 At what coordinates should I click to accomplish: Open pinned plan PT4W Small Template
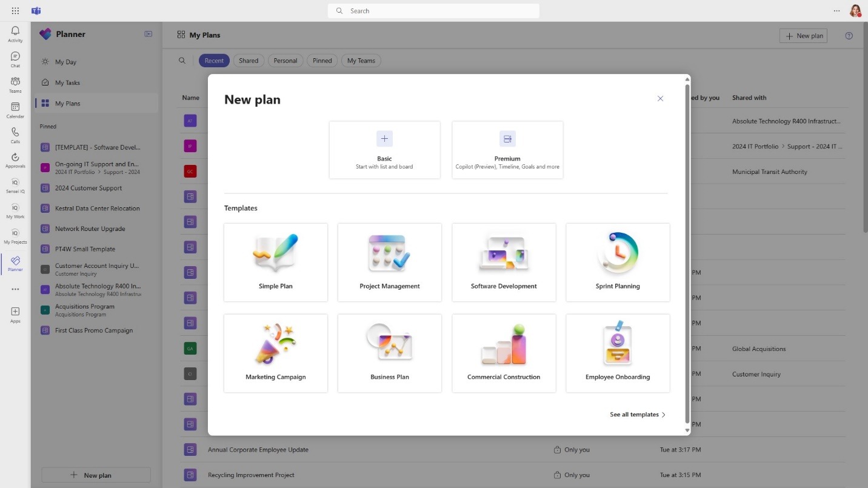[x=96, y=249]
